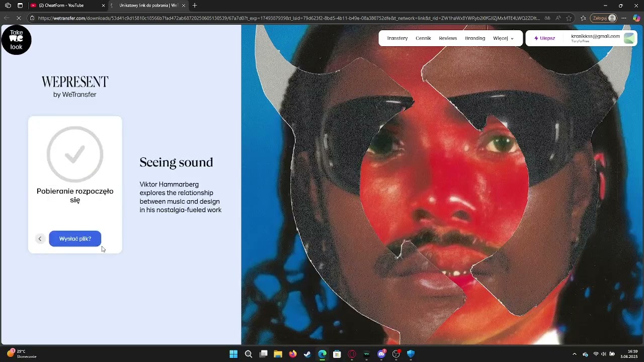
Task: Open the OneDrive tray icon
Action: [x=585, y=354]
